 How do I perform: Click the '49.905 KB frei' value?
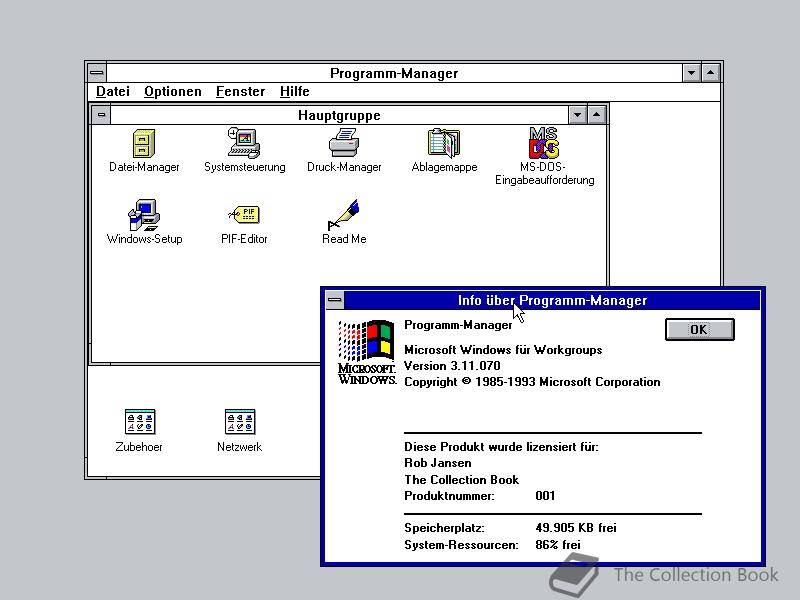pos(576,528)
